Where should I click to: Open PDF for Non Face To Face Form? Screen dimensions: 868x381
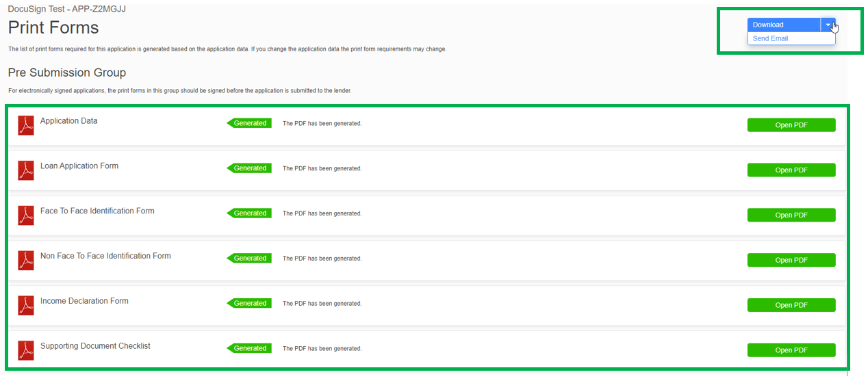click(x=791, y=260)
